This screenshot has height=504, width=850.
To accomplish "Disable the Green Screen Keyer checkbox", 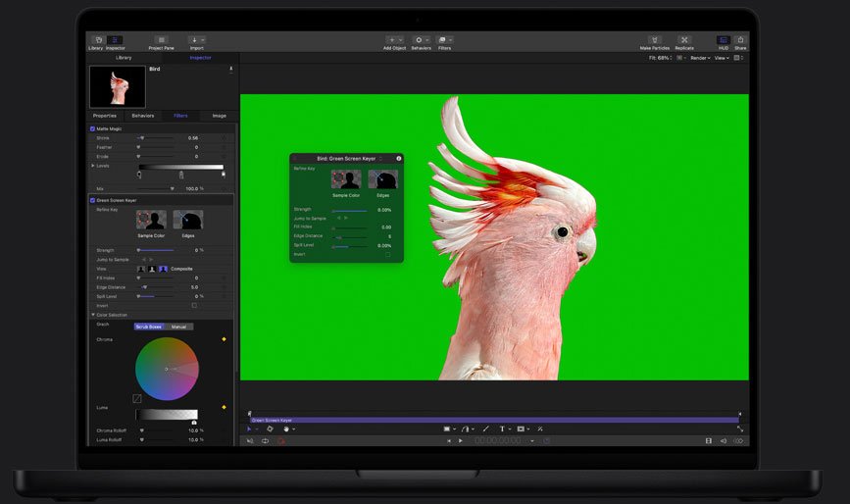I will (92, 200).
